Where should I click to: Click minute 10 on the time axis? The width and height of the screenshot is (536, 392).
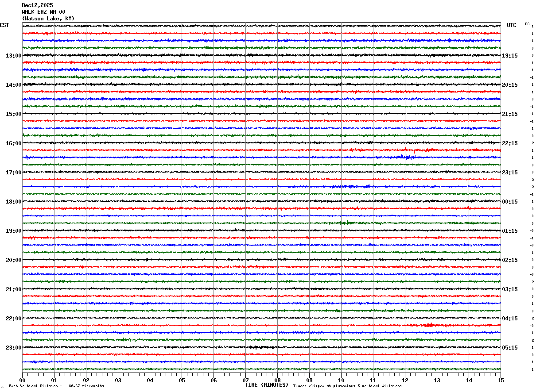[x=341, y=380]
